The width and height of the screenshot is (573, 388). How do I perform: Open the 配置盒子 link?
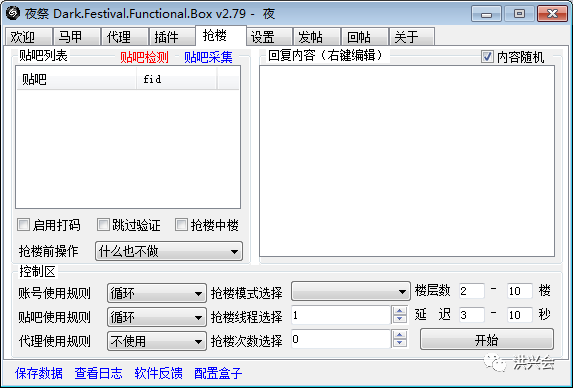[218, 373]
